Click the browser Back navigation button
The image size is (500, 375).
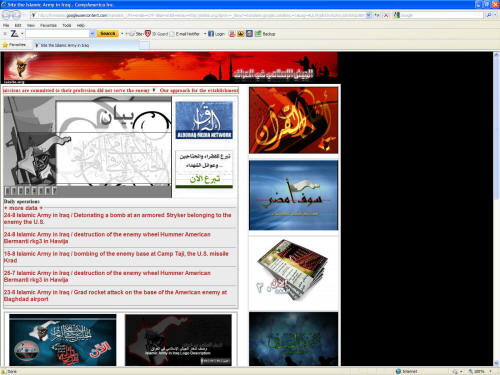click(x=7, y=15)
